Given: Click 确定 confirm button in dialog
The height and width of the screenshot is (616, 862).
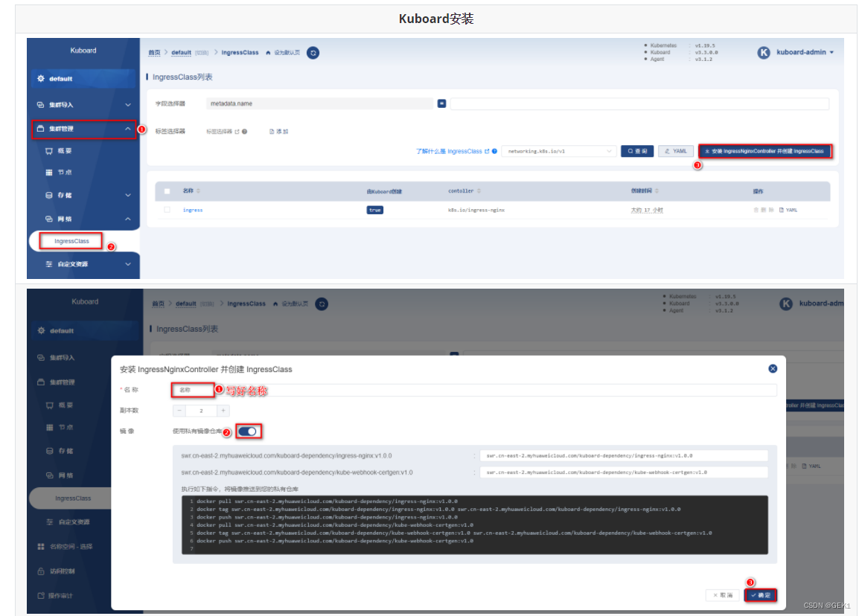Looking at the screenshot, I should click(x=761, y=595).
